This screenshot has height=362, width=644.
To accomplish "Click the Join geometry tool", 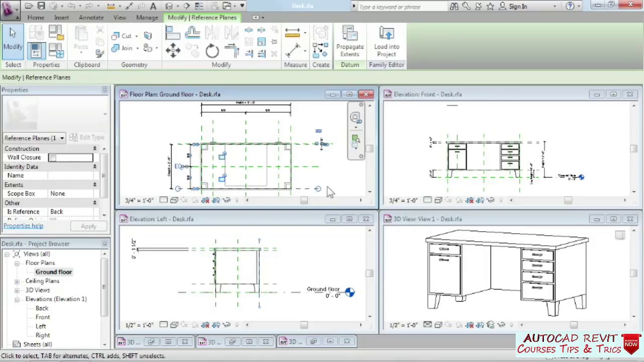I will coord(121,48).
